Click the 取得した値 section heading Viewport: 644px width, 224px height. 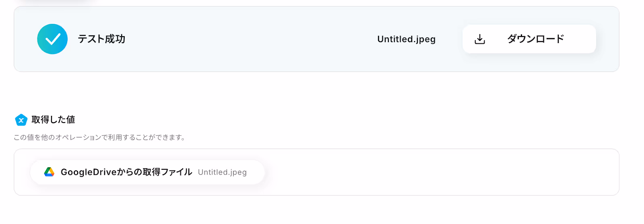coord(53,120)
